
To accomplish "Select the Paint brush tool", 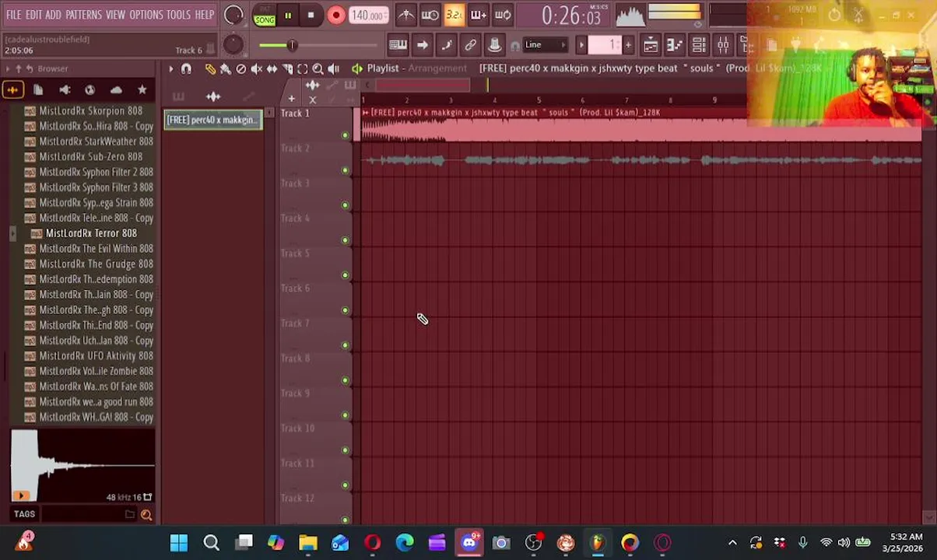I will (x=226, y=69).
